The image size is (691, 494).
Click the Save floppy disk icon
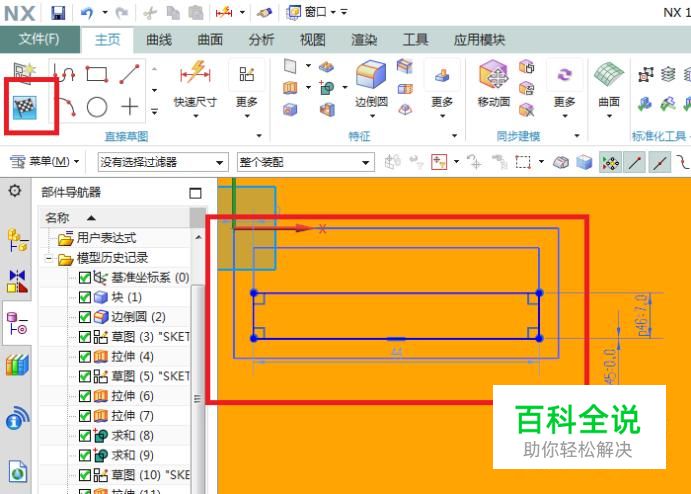pos(58,13)
